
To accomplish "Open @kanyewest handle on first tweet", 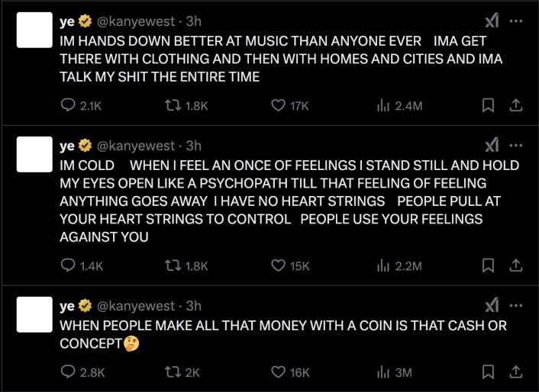I will click(137, 21).
